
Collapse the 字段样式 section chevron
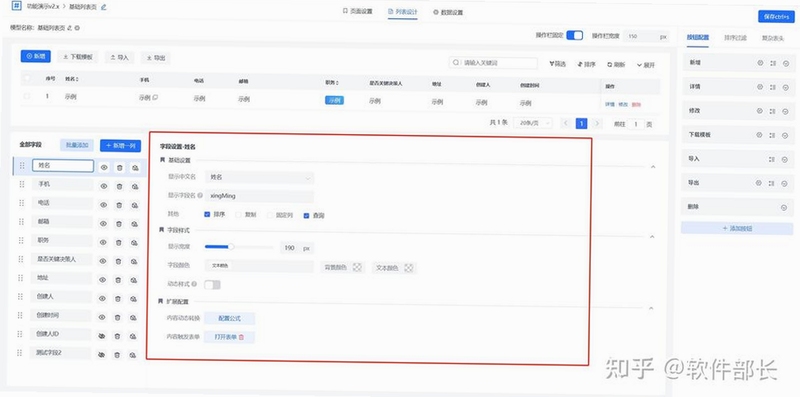click(x=652, y=237)
